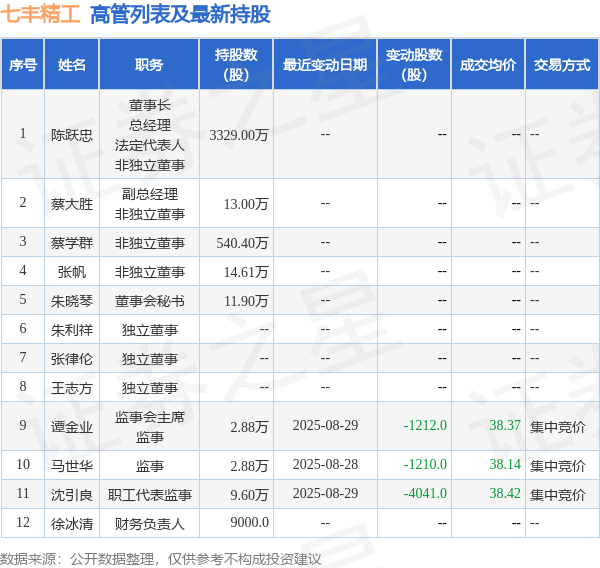
Task: Click 集中竞价 in 谭金业's row
Action: (x=558, y=426)
